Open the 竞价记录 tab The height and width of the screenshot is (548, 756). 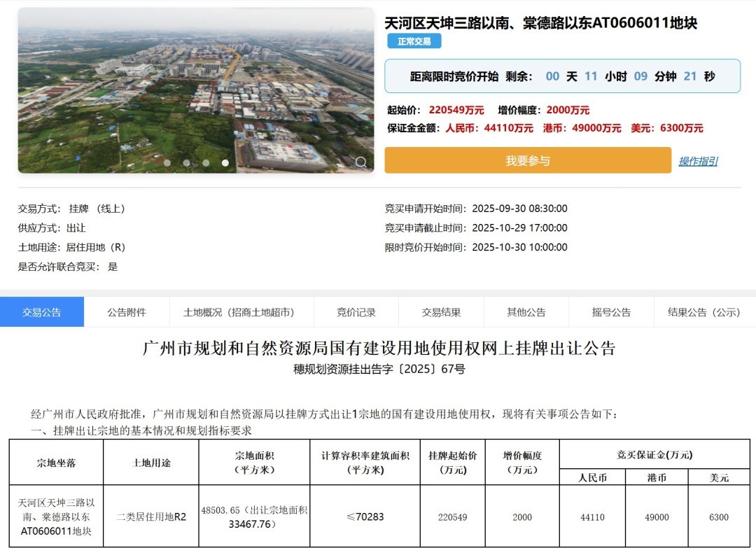356,312
